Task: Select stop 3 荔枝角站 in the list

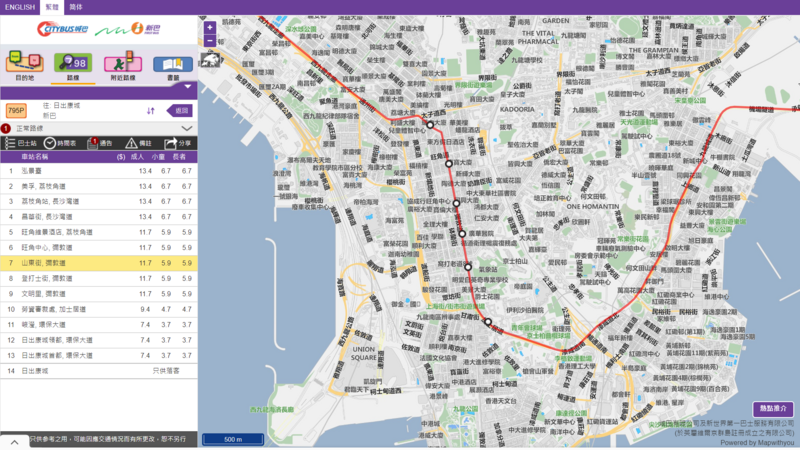Action: pos(99,202)
